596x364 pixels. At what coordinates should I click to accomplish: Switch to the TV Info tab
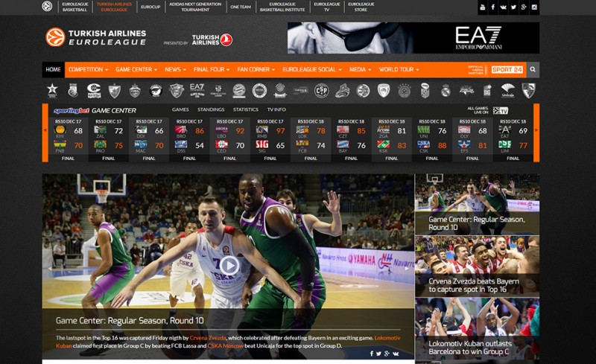[x=276, y=109]
